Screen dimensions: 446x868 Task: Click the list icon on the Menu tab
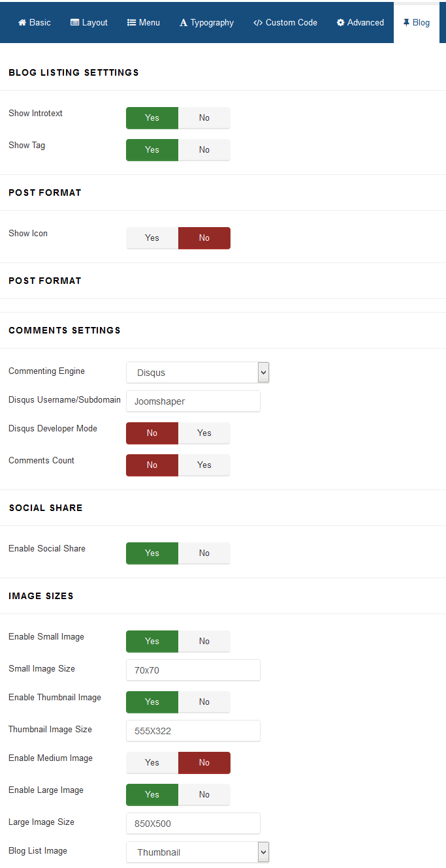tap(131, 22)
